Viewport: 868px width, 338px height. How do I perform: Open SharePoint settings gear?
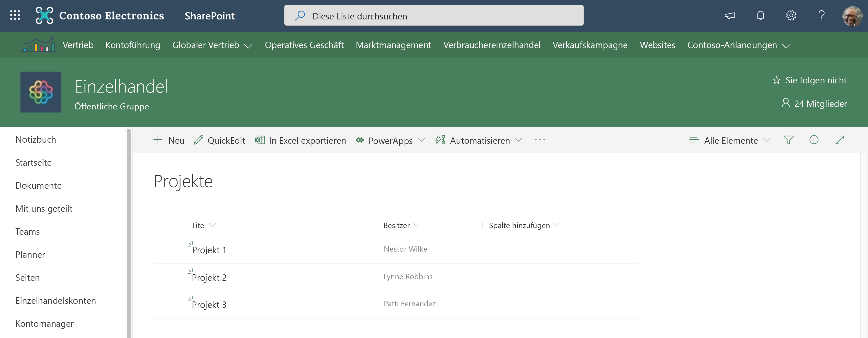click(791, 15)
